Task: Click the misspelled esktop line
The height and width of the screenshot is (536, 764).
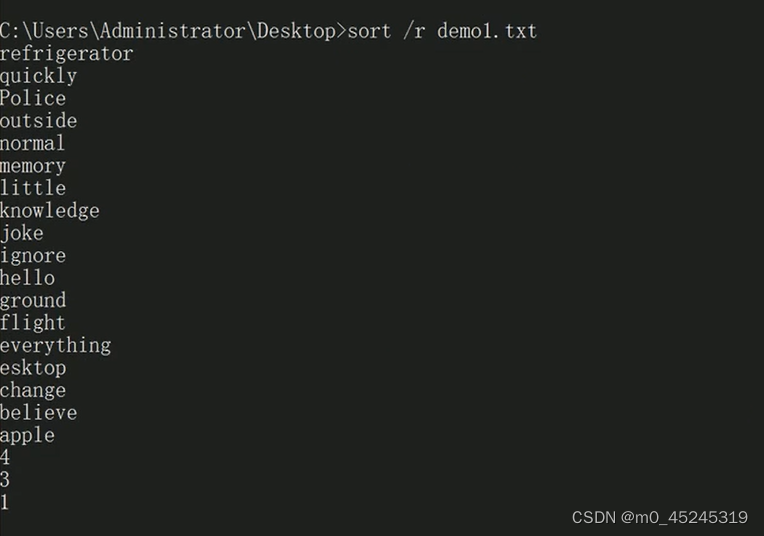Action: click(33, 368)
